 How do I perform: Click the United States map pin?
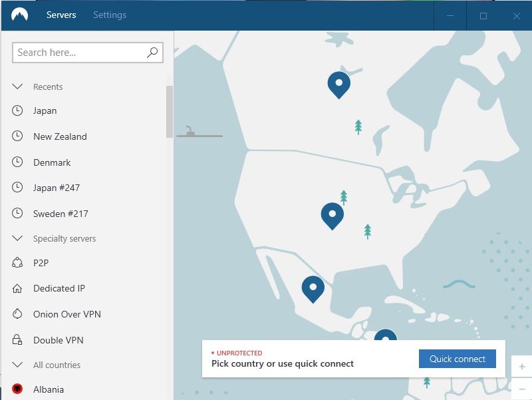click(x=332, y=216)
